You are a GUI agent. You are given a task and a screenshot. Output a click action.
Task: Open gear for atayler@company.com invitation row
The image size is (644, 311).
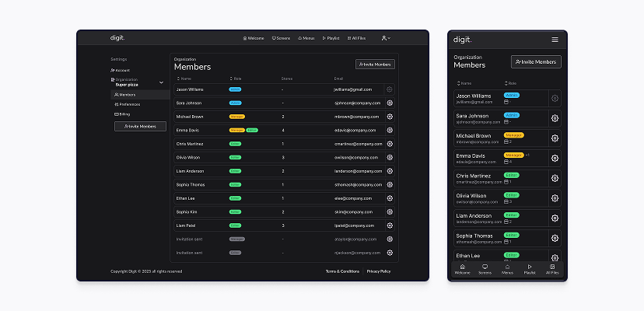390,239
